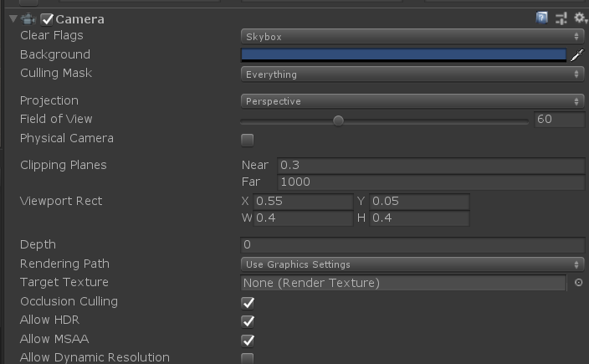Click the Depth value field
Screen dimensions: 589x364
412,245
